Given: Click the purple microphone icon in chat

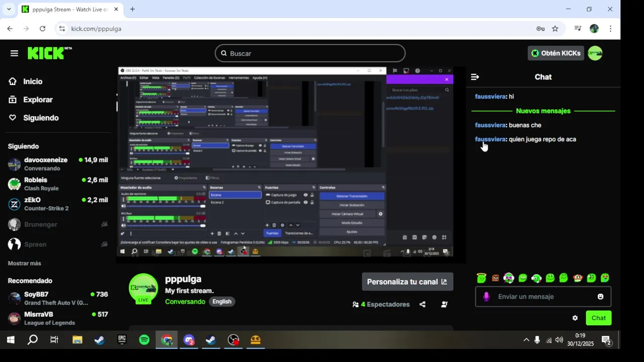Looking at the screenshot, I should tap(486, 297).
